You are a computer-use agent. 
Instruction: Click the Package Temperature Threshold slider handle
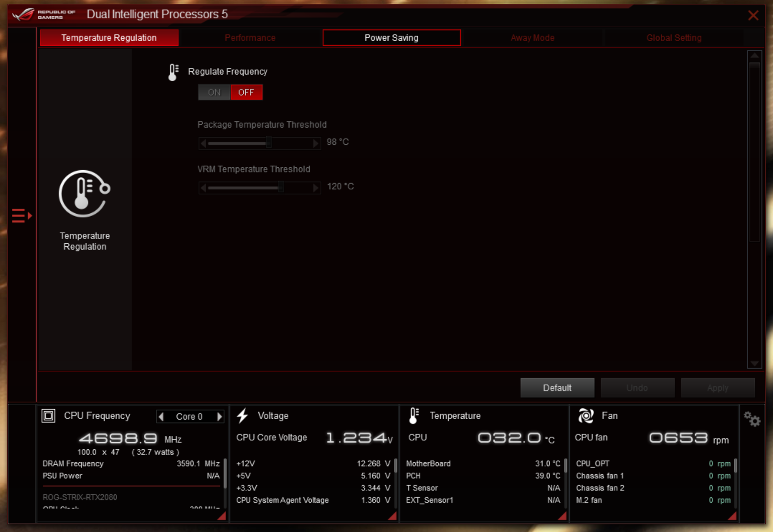pos(269,142)
